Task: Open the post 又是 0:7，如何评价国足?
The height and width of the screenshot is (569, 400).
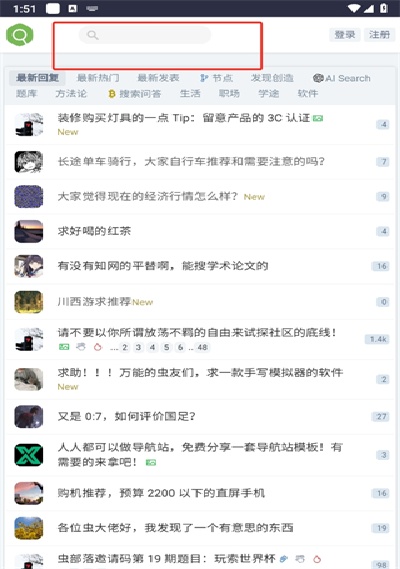Action: 126,416
